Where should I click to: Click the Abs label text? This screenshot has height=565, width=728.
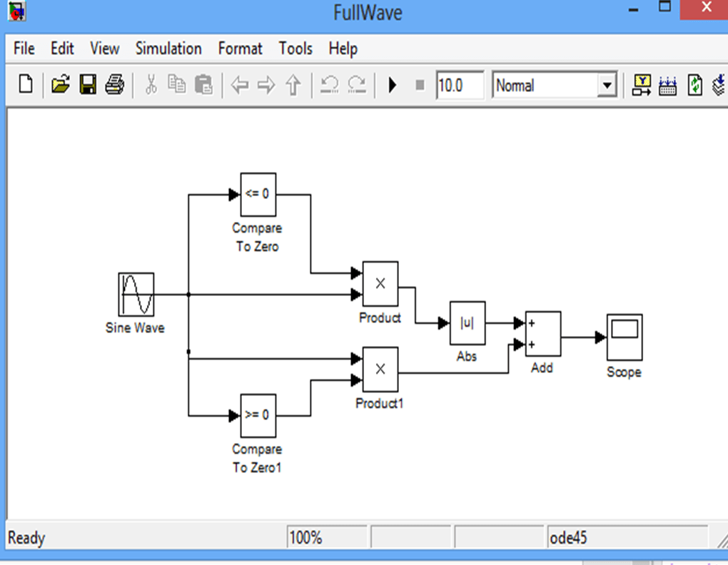(x=467, y=356)
